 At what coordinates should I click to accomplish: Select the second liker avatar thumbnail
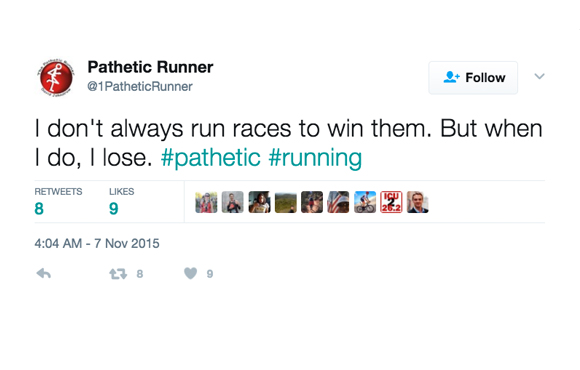(x=233, y=202)
